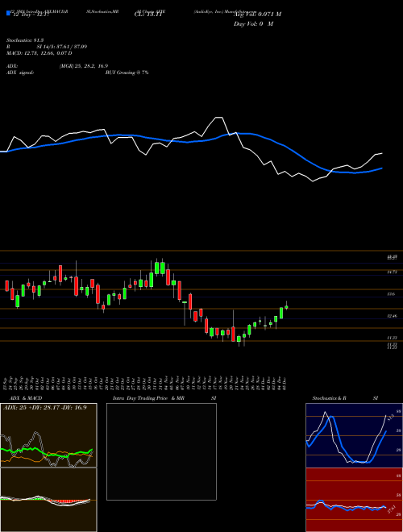The width and height of the screenshot is (403, 532).
Task: Click the 'Intra Day Trading Price & MR' title
Action: click(x=149, y=398)
